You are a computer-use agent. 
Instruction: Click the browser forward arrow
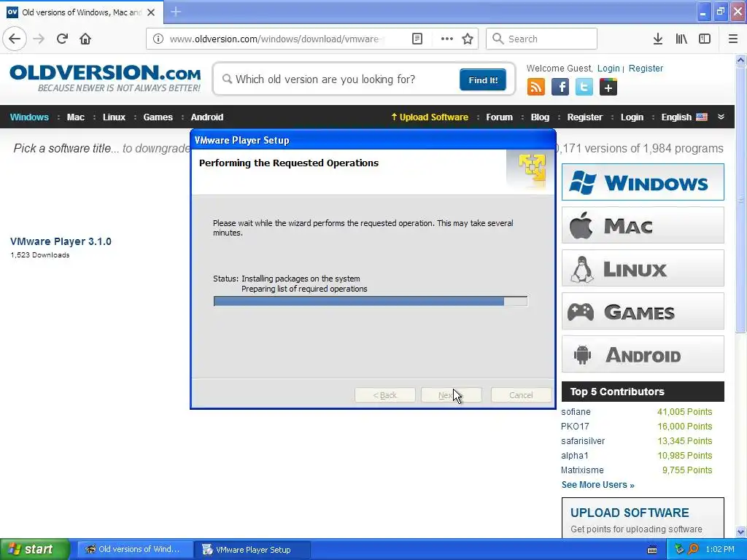(x=39, y=39)
